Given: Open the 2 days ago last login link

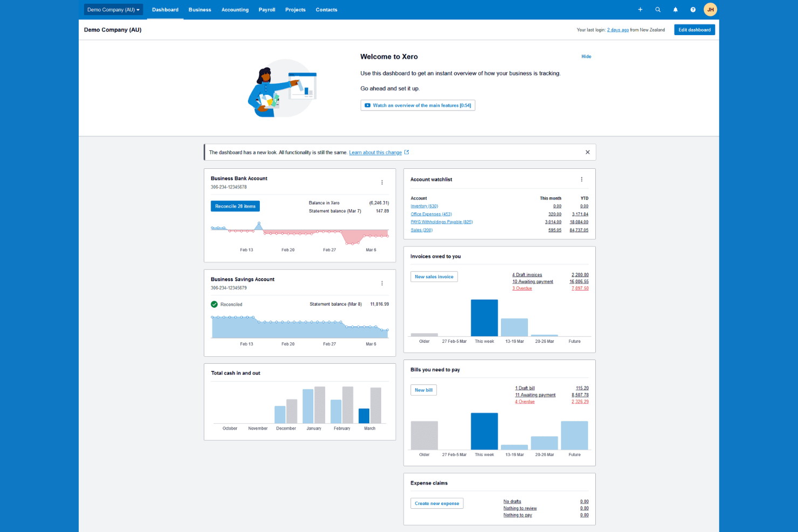Looking at the screenshot, I should (618, 30).
